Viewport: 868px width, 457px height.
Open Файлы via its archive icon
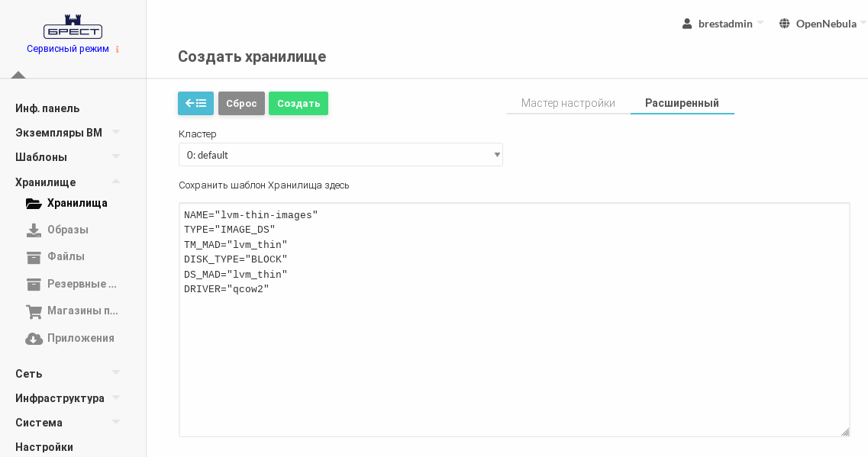pyautogui.click(x=34, y=257)
